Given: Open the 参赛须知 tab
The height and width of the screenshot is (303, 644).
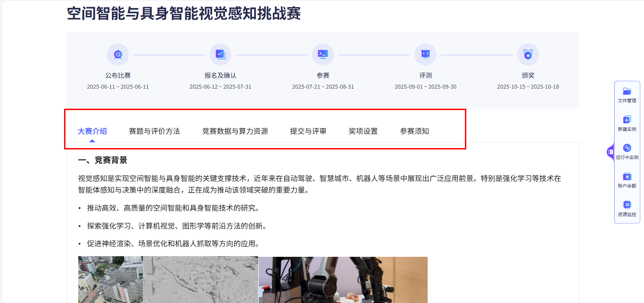Looking at the screenshot, I should [414, 131].
